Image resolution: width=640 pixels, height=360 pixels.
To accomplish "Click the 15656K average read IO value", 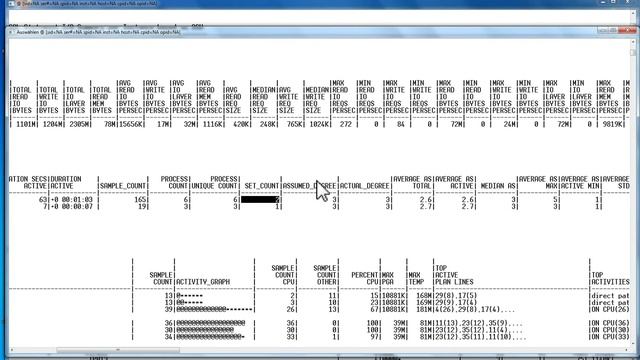I will [x=130, y=124].
